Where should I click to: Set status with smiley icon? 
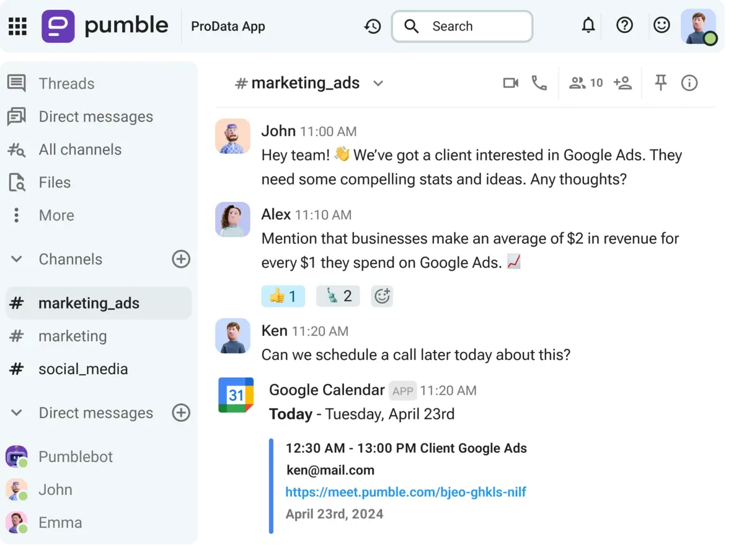(x=662, y=25)
